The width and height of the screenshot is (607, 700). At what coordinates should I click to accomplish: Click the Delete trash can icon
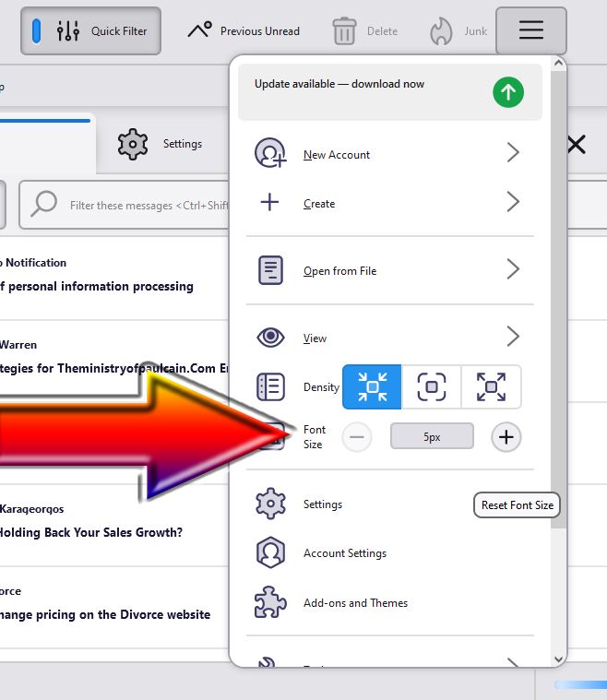click(344, 31)
